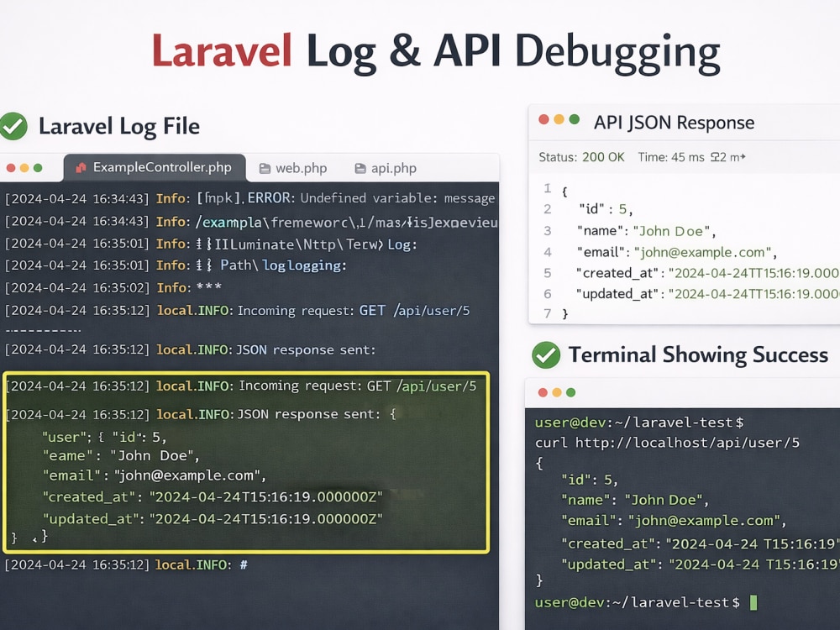Click the 'Status: 200 OK' indicator

(581, 157)
